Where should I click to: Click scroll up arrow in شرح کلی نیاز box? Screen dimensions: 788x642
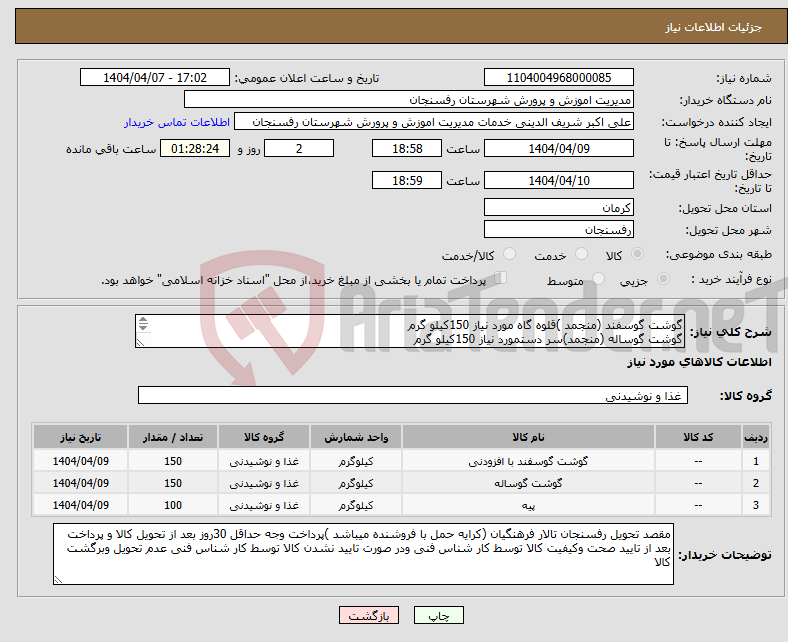[143, 320]
